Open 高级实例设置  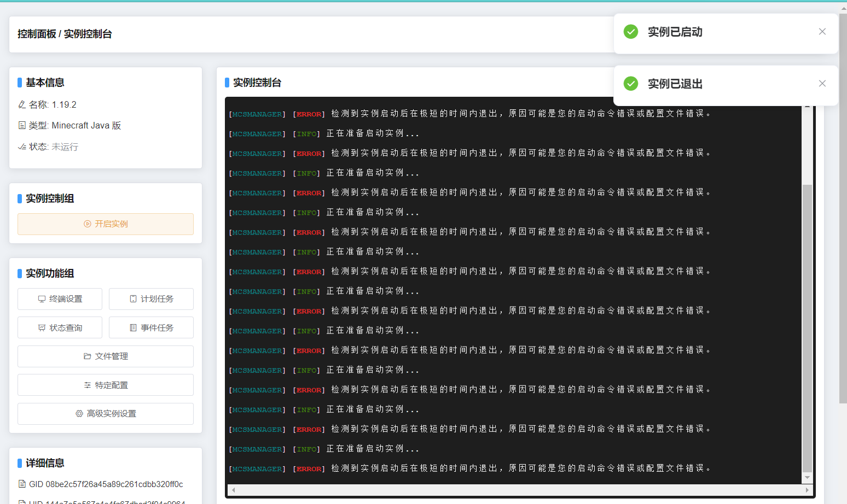click(x=105, y=414)
